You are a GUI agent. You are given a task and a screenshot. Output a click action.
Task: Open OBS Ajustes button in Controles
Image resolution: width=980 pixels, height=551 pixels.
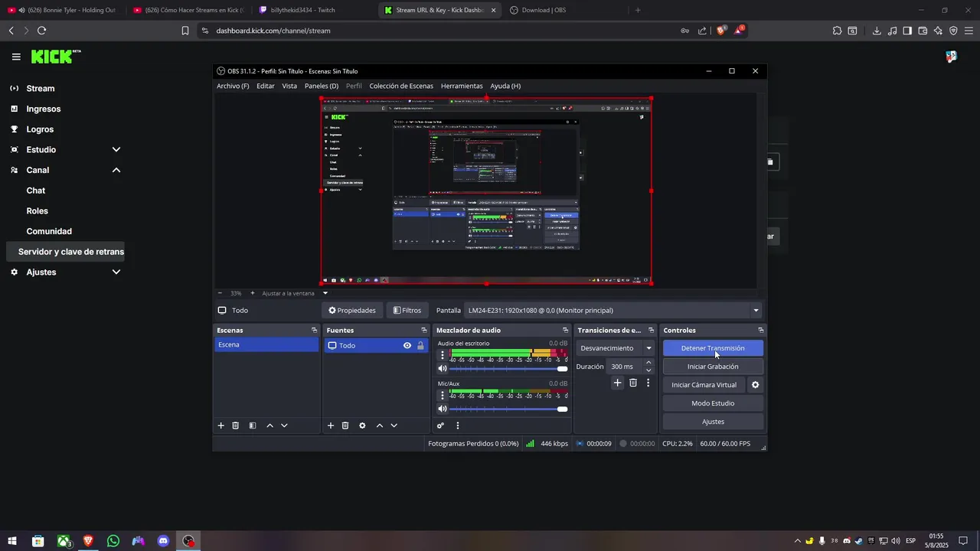click(713, 422)
